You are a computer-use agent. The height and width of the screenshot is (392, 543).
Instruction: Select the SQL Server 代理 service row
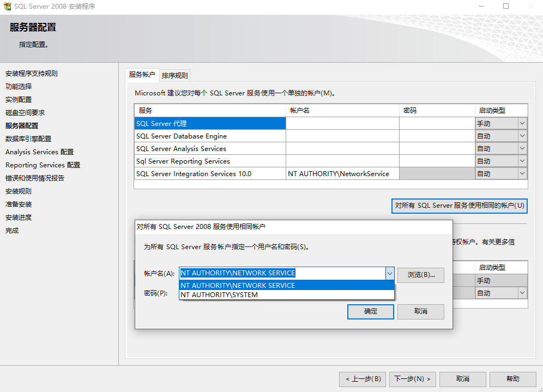[x=210, y=123]
